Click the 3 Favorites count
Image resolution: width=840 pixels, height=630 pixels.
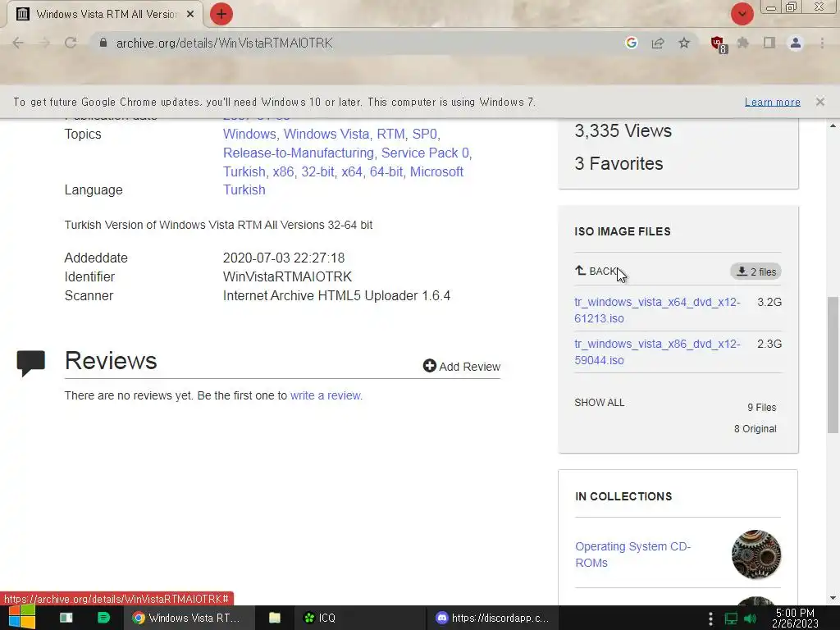point(619,163)
